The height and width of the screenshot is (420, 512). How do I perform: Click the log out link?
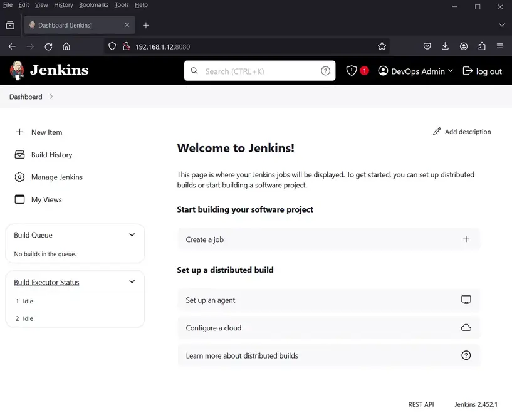point(482,71)
